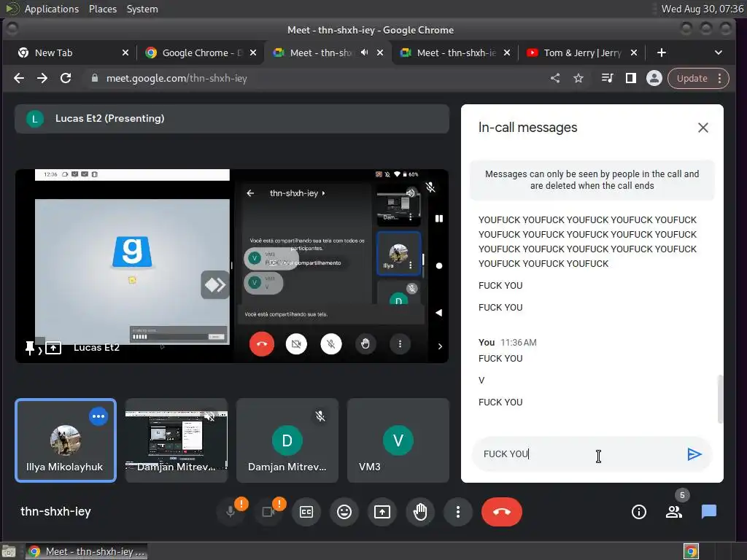
Task: Toggle the chat panel icon
Action: [x=709, y=512]
